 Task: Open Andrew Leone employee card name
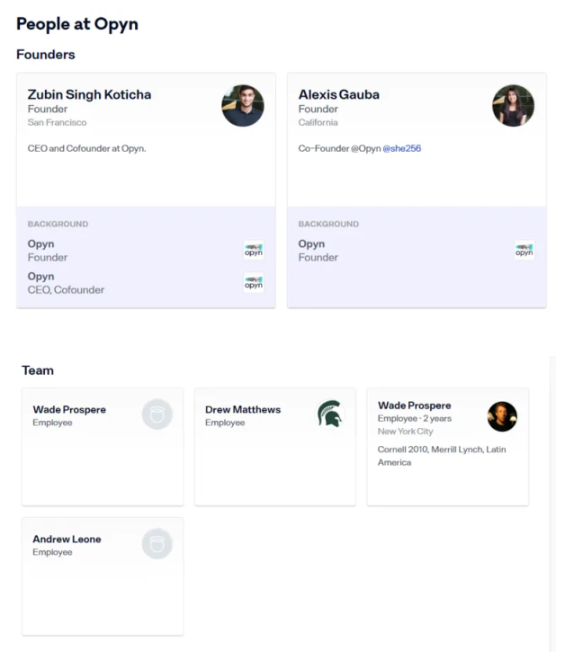(x=67, y=540)
